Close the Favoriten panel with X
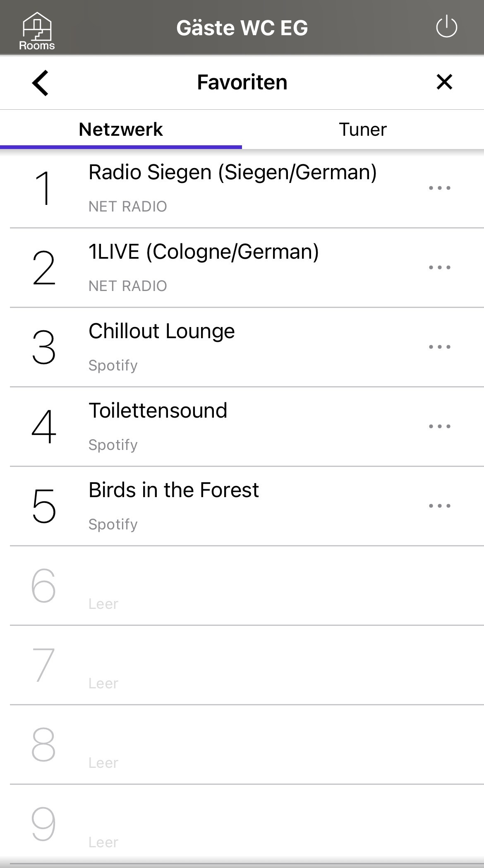This screenshot has width=484, height=868. point(444,82)
